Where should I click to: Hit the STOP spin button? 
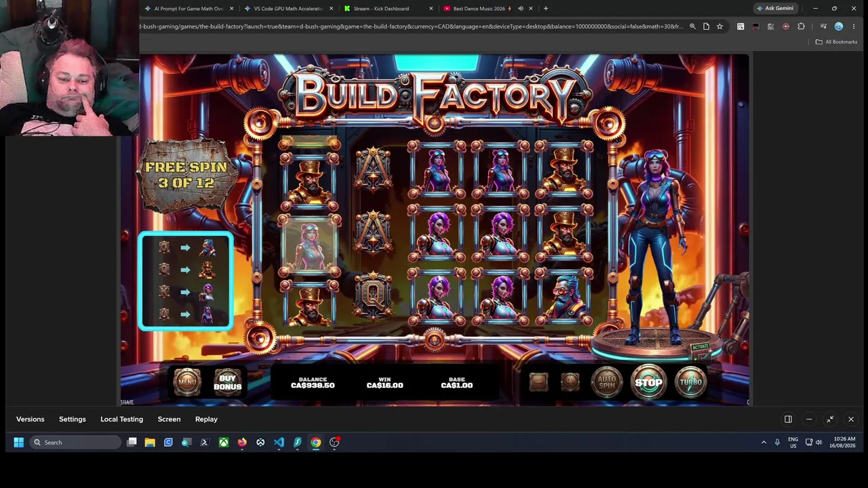click(648, 382)
